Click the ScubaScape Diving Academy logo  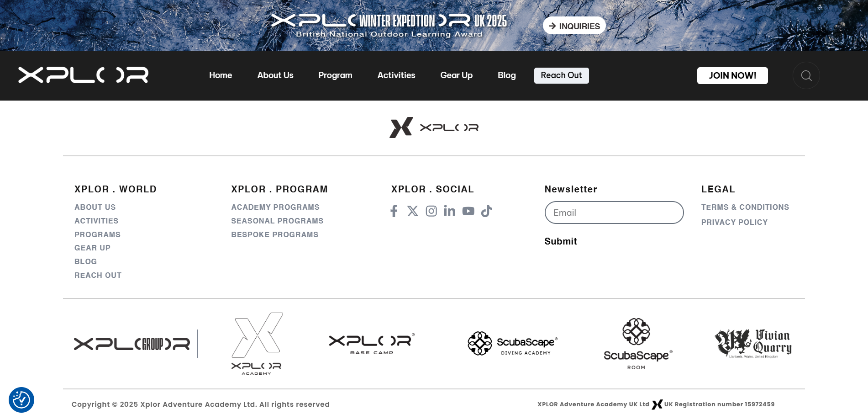[x=512, y=344]
